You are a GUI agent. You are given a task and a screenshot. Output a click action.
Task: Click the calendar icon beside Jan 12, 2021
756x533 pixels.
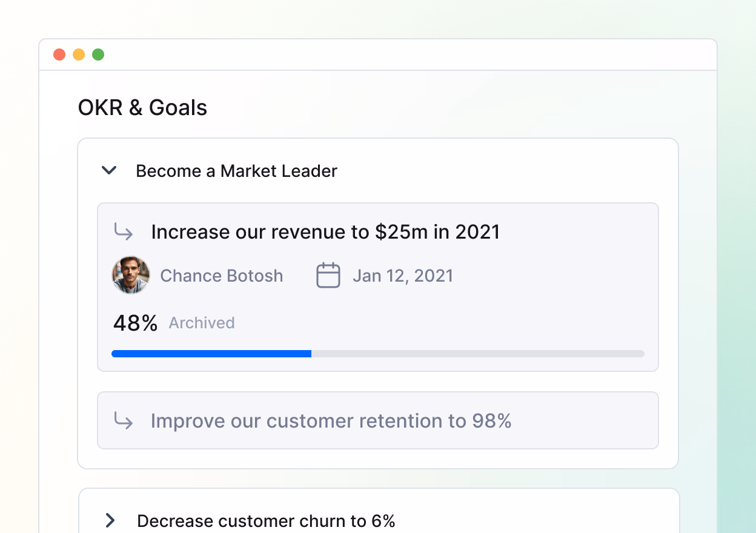click(x=328, y=276)
